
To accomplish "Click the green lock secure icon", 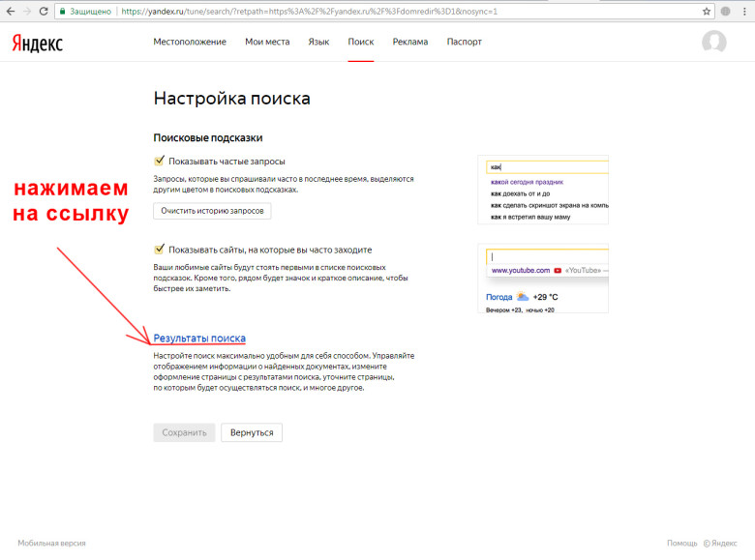I will pos(64,11).
